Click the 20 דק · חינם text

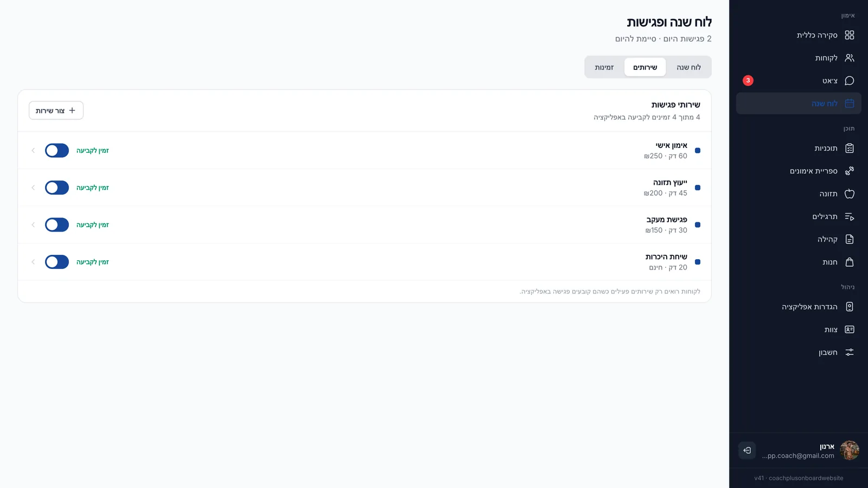click(x=668, y=267)
